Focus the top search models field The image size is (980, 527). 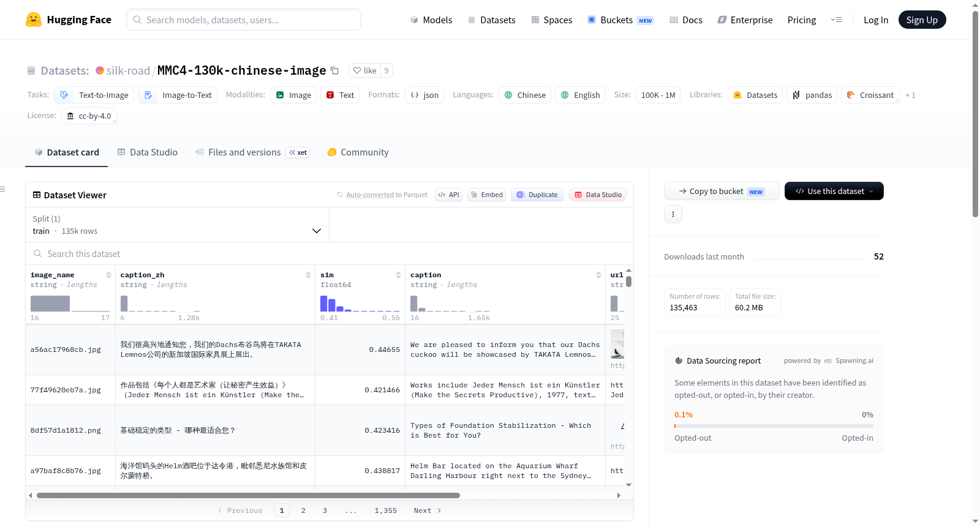(x=244, y=20)
